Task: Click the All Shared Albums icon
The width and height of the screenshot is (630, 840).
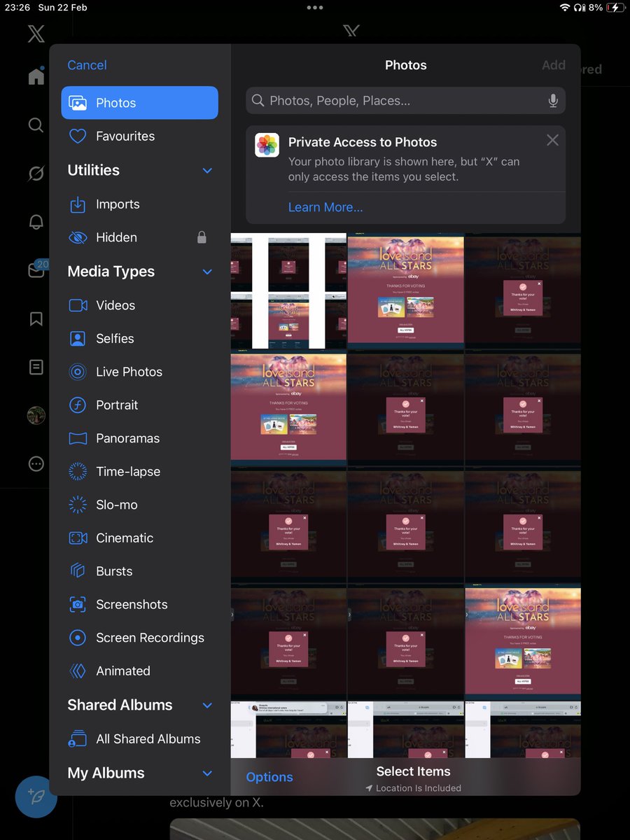Action: pyautogui.click(x=78, y=739)
